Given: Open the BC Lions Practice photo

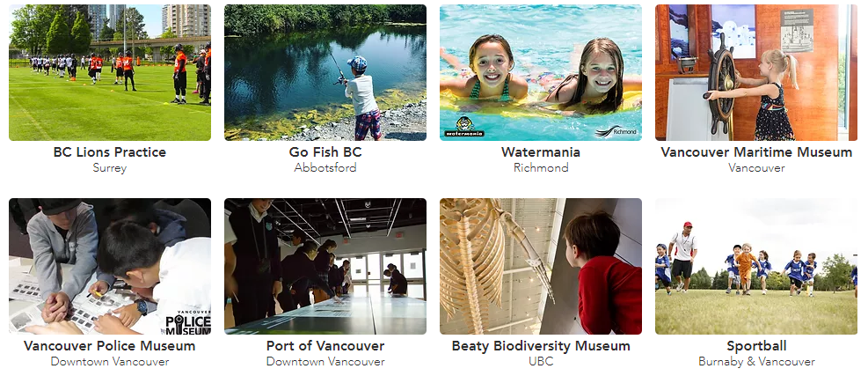Looking at the screenshot, I should (x=110, y=73).
